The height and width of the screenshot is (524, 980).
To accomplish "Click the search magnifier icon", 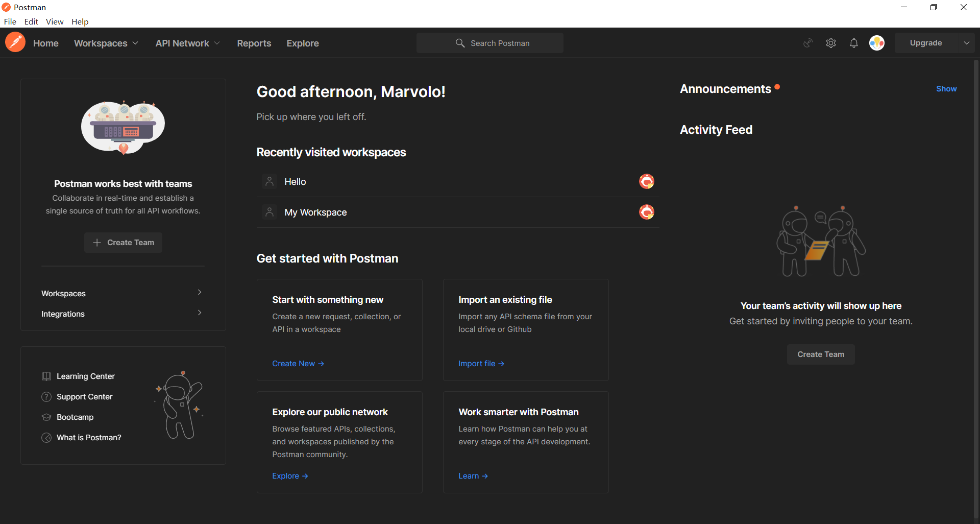I will pyautogui.click(x=460, y=43).
